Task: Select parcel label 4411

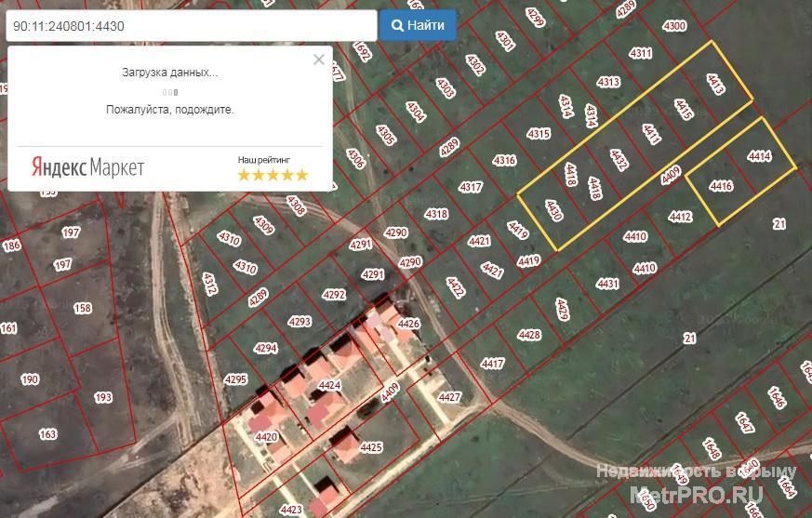Action: (x=651, y=133)
